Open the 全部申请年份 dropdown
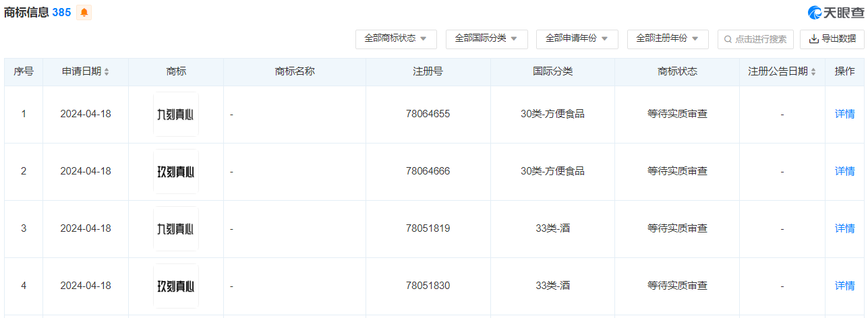868x318 pixels. coord(577,39)
